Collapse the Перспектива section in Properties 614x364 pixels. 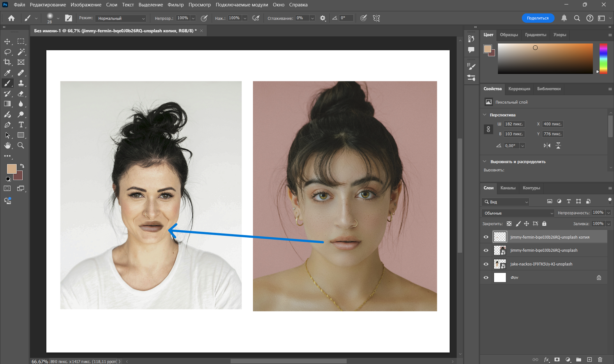484,115
